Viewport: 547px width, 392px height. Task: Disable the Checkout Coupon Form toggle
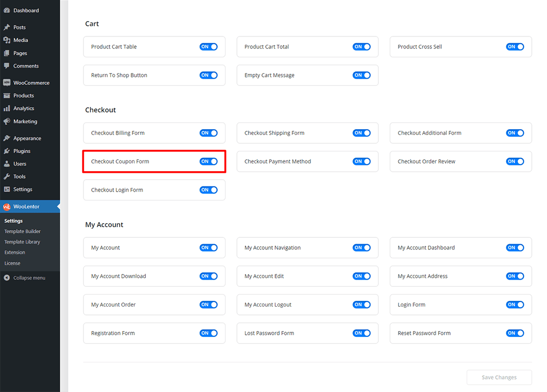click(208, 161)
